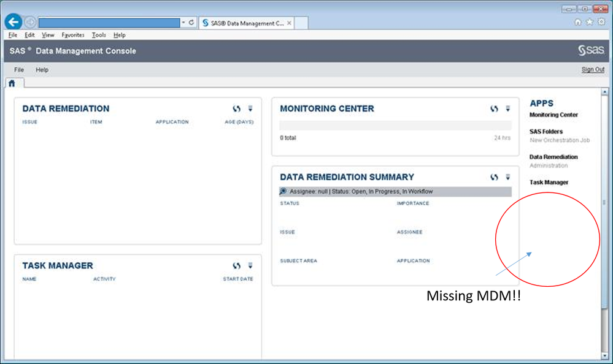The height and width of the screenshot is (364, 613).
Task: Open the browser Edit menu
Action: [x=29, y=35]
